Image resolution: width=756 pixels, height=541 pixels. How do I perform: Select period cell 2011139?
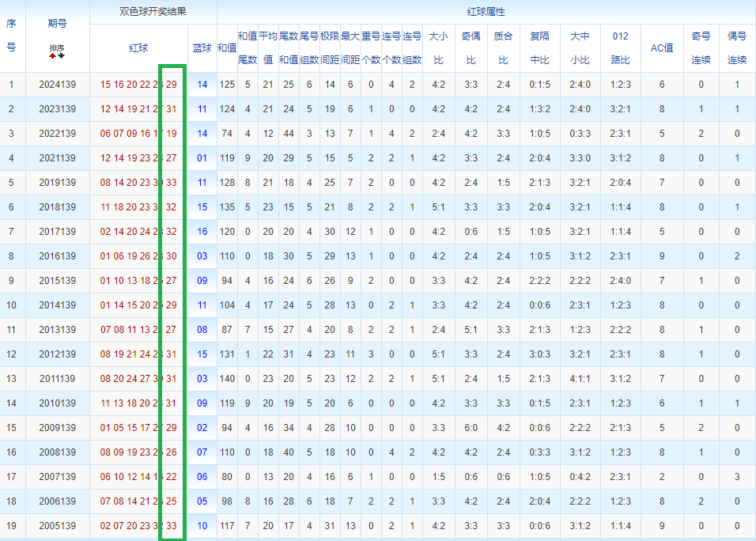click(x=58, y=379)
